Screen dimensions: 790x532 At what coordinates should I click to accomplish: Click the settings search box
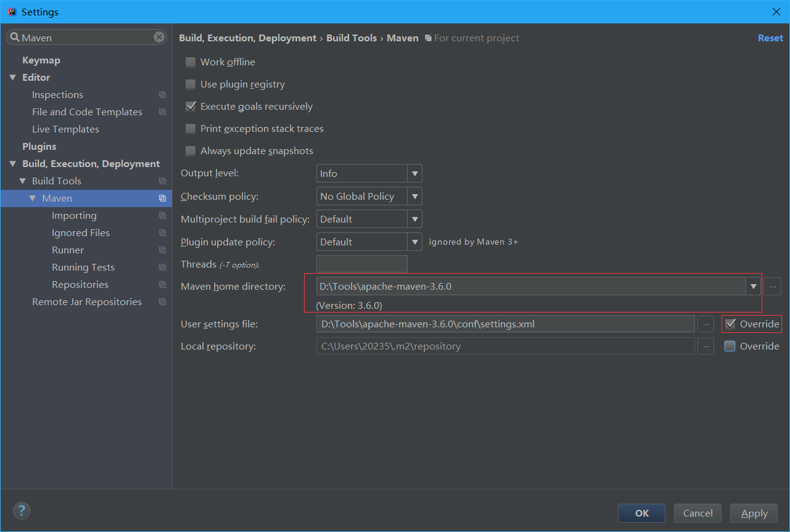86,38
